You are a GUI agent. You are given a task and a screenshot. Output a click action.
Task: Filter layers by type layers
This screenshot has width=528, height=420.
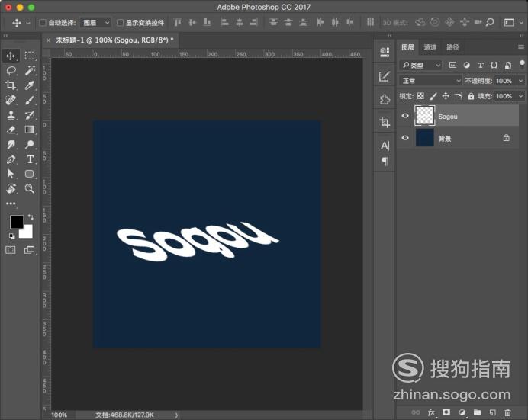coord(481,65)
